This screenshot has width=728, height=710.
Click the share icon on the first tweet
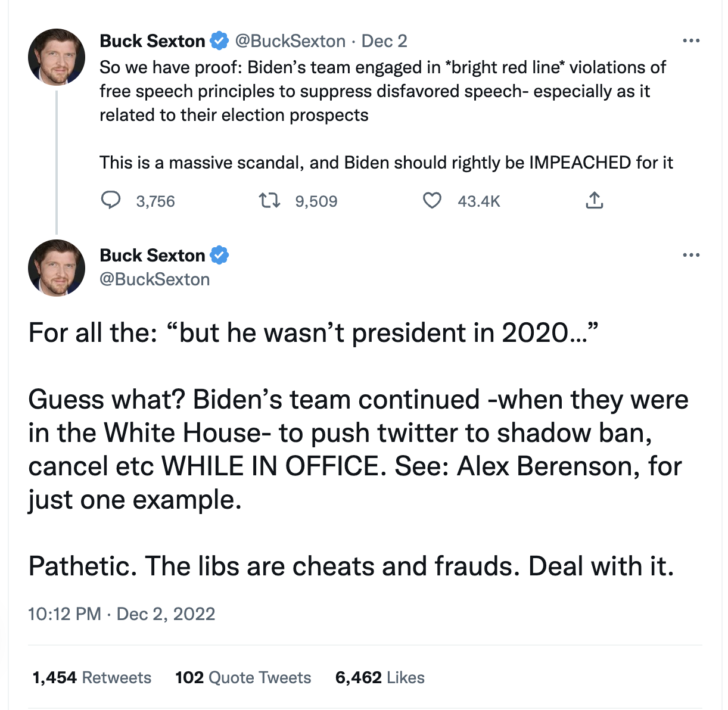(594, 201)
